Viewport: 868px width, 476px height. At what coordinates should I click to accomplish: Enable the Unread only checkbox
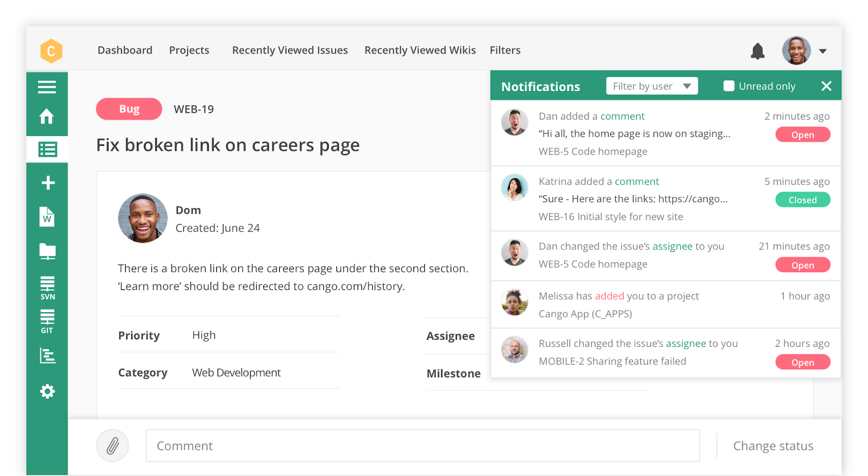[729, 86]
